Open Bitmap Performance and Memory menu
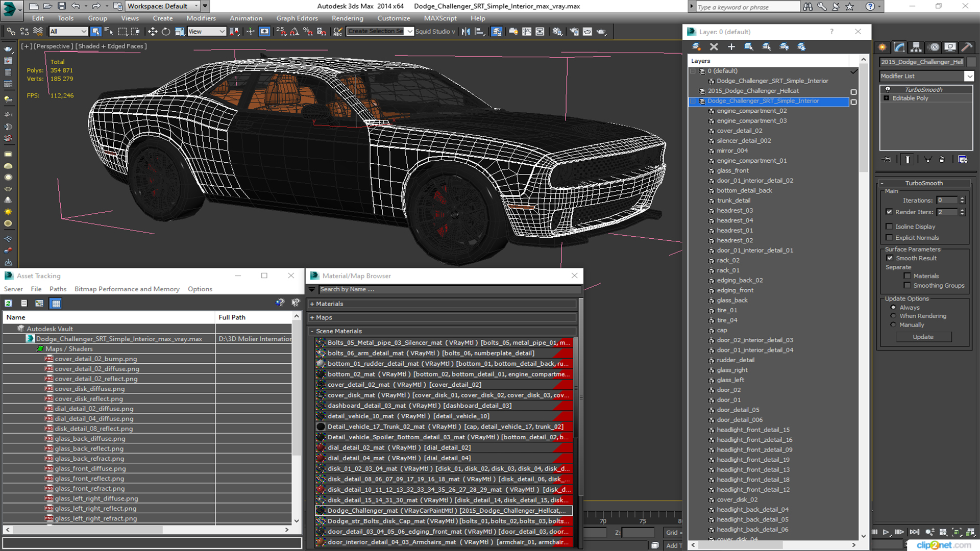Screen dimensions: 980x551 click(127, 289)
